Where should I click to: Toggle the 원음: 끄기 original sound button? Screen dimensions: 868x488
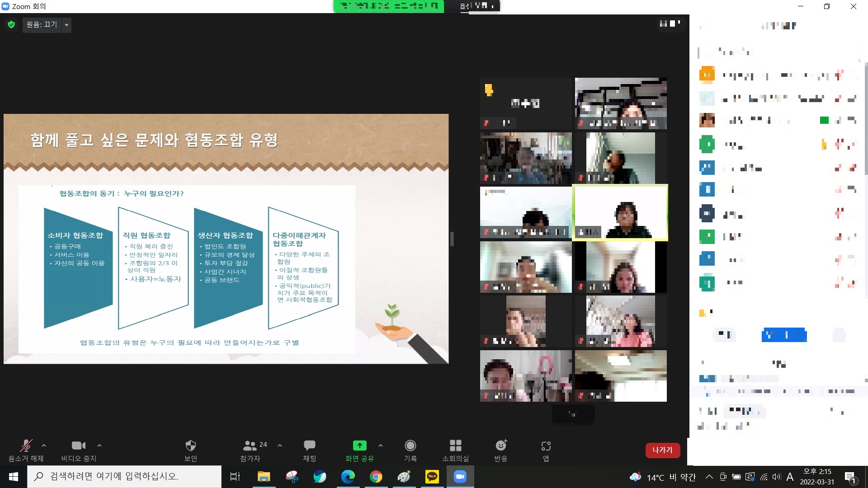pos(42,24)
